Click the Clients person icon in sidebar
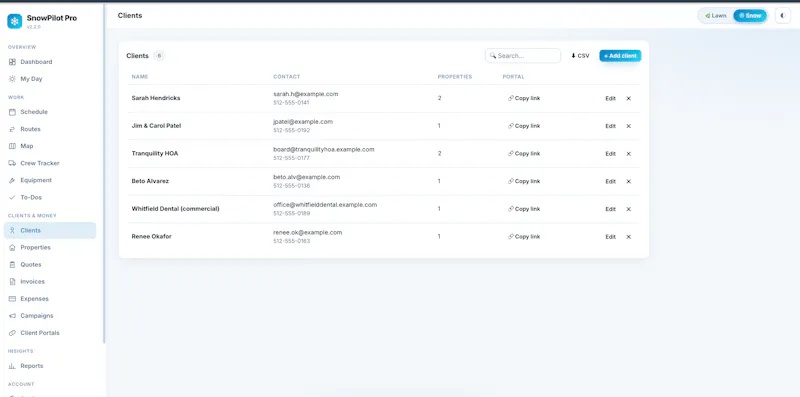The width and height of the screenshot is (800, 397). (x=12, y=231)
